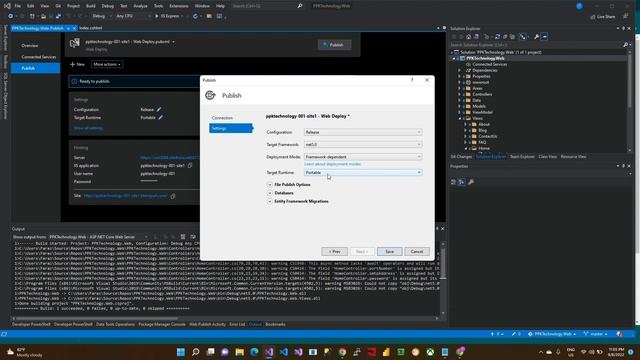Click the Prev button in Publish dialog
The image size is (640, 360).
coord(334,251)
